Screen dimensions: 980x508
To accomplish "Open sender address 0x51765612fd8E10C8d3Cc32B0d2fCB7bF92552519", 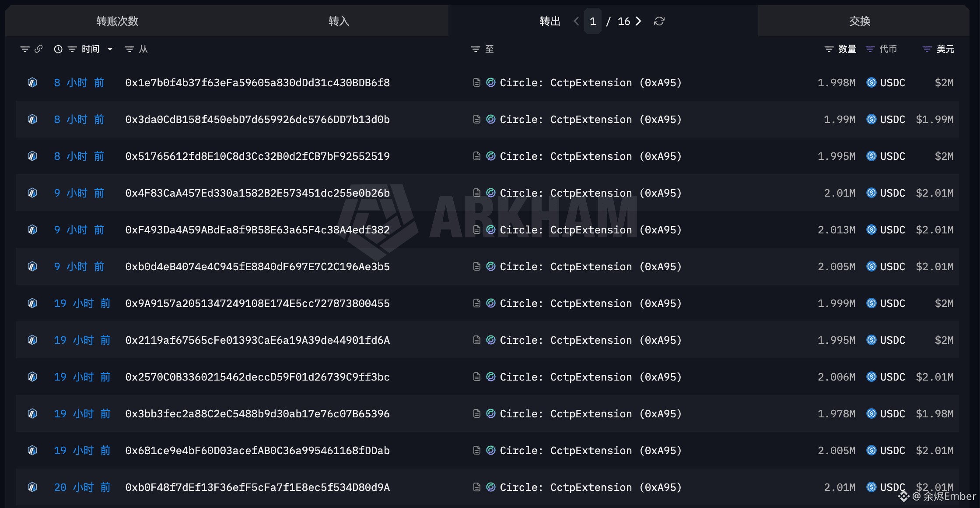I will pos(257,156).
